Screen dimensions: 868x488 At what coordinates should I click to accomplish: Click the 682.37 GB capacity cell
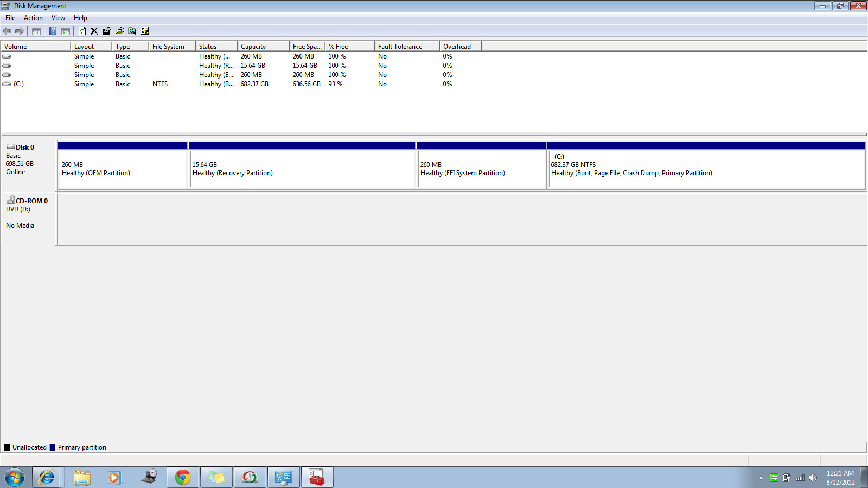click(x=254, y=84)
